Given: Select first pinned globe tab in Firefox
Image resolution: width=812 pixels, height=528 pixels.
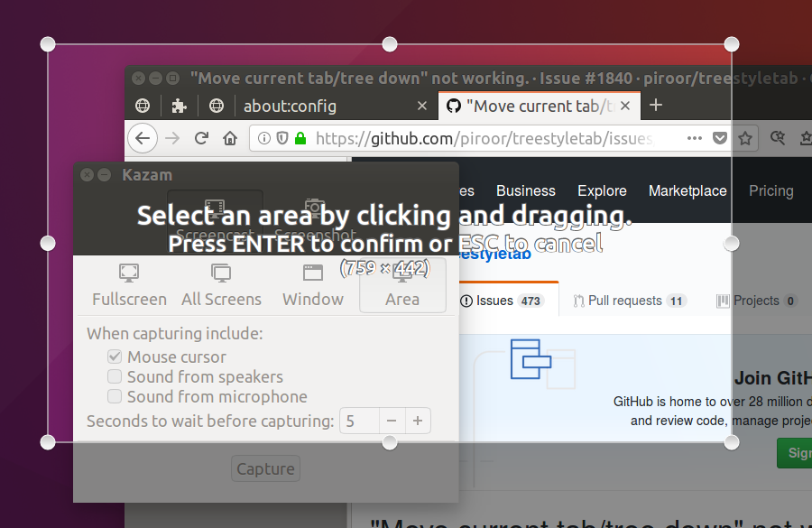Looking at the screenshot, I should tap(143, 106).
